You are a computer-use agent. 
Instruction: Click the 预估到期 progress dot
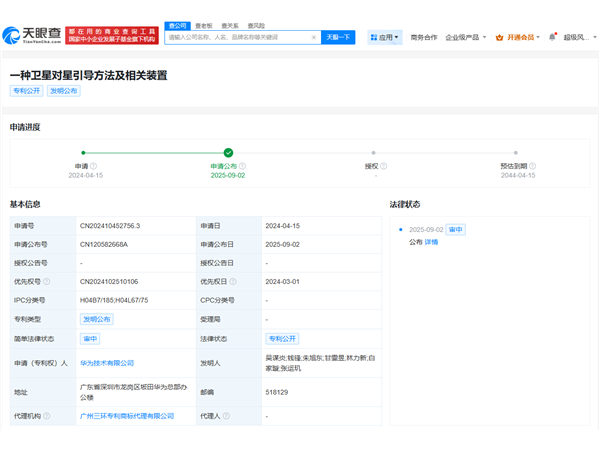[x=516, y=153]
